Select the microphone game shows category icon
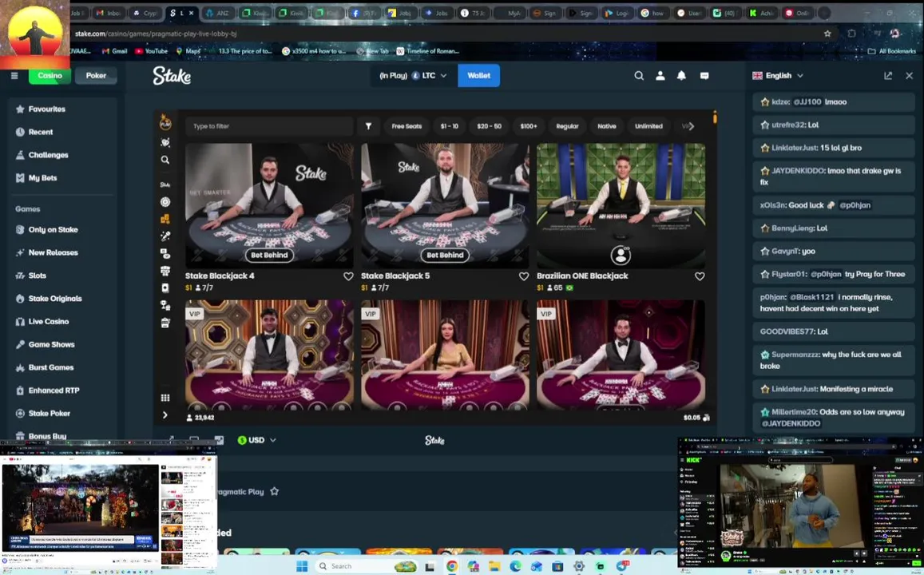924x575 pixels. tap(165, 236)
